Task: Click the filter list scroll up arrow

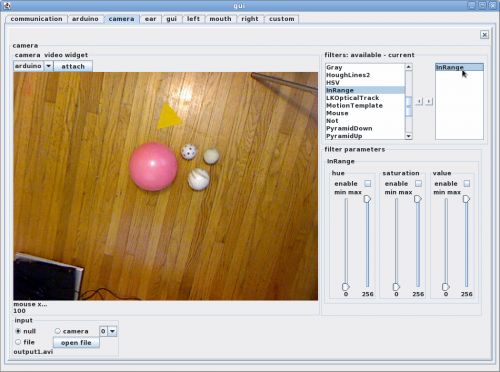Action: pyautogui.click(x=408, y=67)
